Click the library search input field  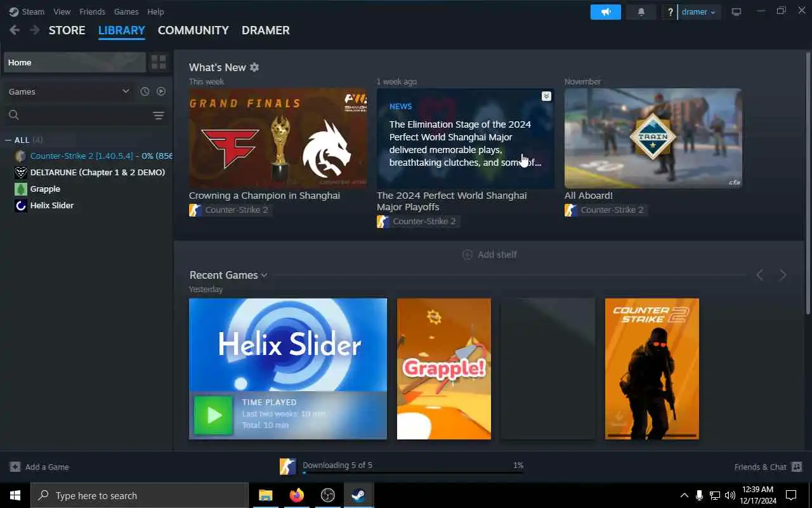click(x=86, y=115)
